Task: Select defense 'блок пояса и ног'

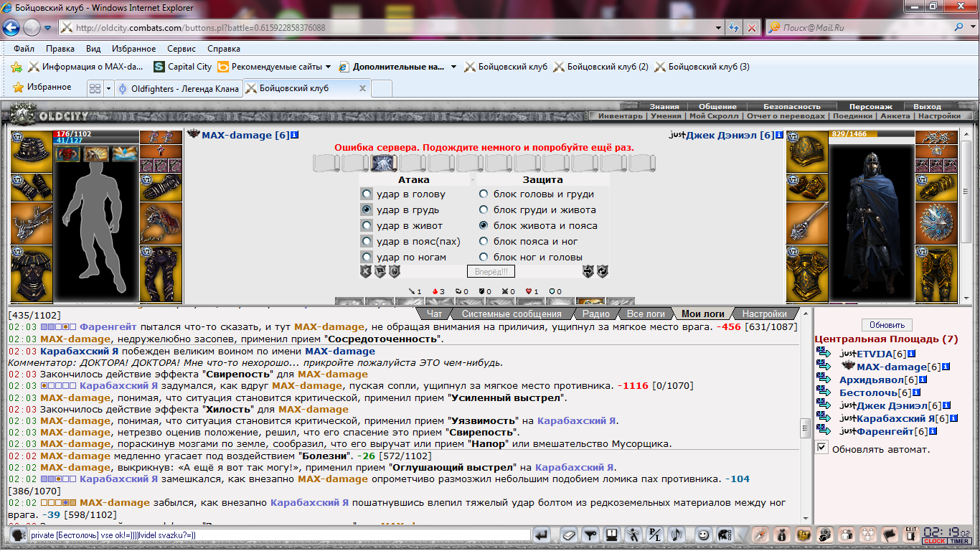Action: 484,241
